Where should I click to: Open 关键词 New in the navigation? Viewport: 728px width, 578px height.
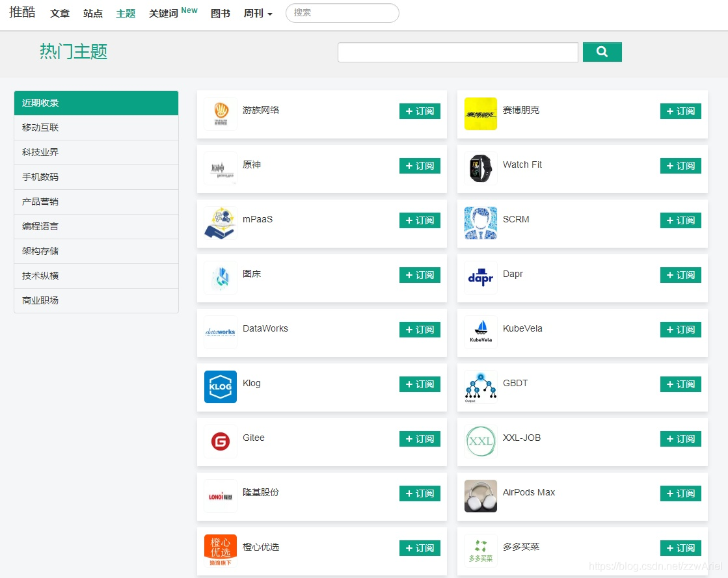click(173, 12)
